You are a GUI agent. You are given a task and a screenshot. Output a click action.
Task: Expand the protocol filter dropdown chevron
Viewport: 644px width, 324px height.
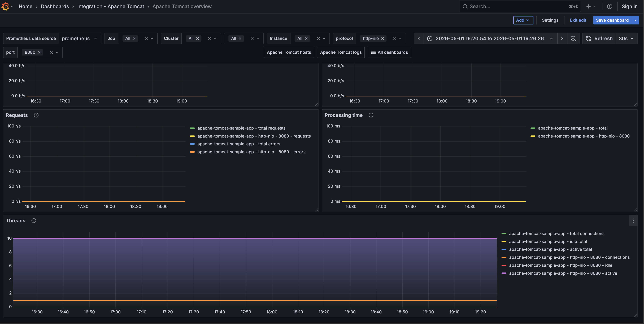point(400,39)
